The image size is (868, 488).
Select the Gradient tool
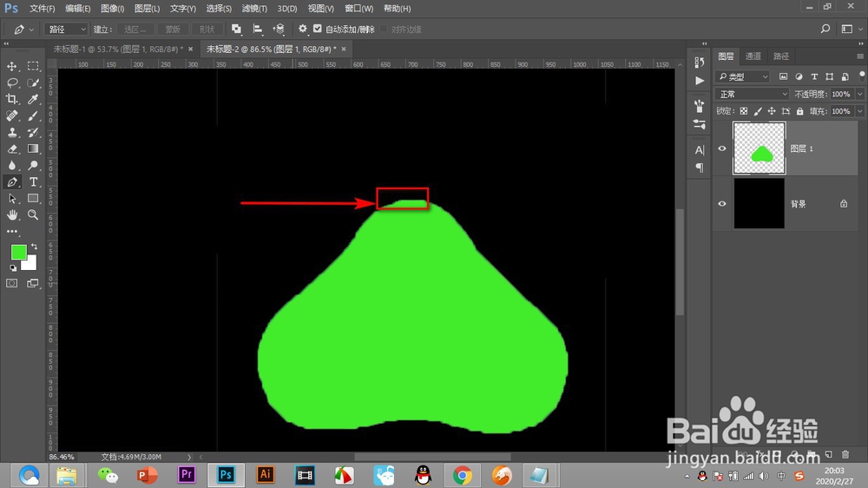pyautogui.click(x=33, y=149)
